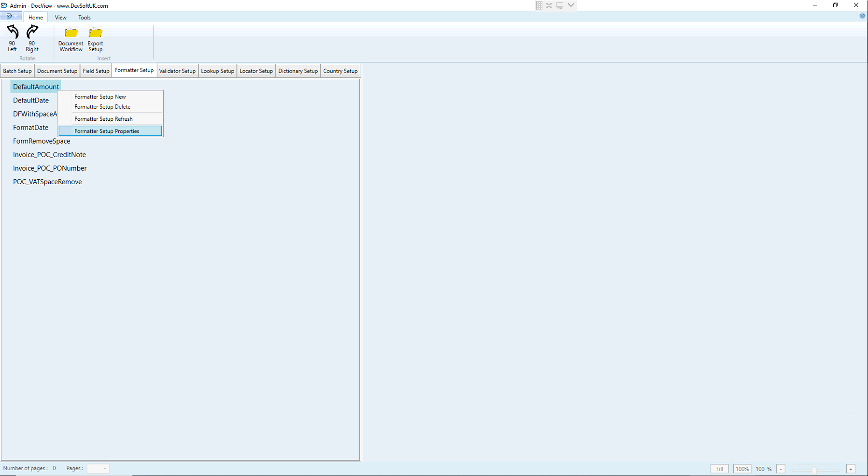Adjust the zoom slider at bottom right
The height and width of the screenshot is (476, 868).
(x=815, y=469)
